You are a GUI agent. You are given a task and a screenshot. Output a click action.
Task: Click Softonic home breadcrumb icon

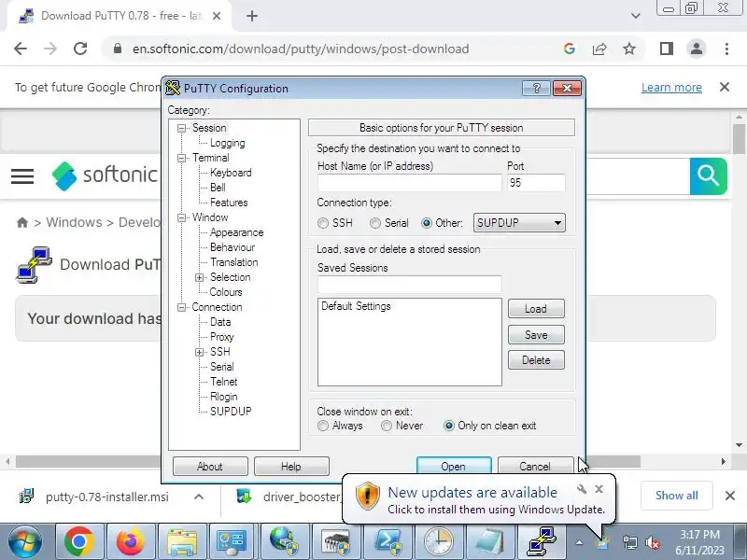point(21,222)
